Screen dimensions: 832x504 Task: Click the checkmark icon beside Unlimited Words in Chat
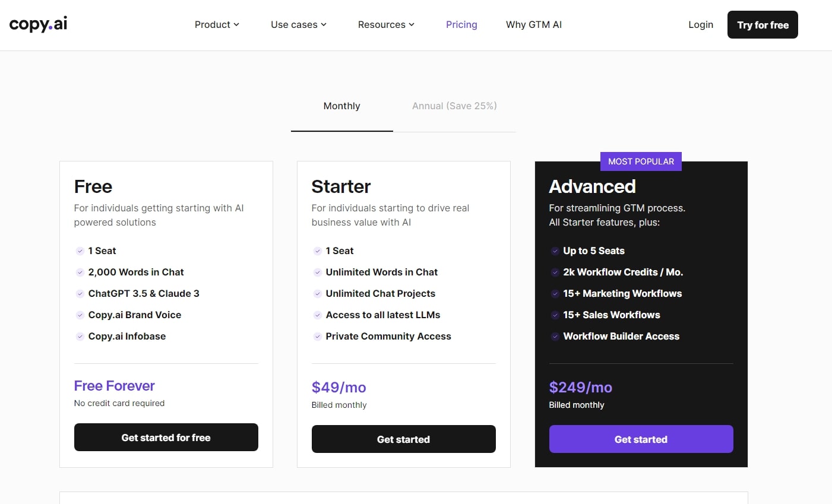(318, 272)
